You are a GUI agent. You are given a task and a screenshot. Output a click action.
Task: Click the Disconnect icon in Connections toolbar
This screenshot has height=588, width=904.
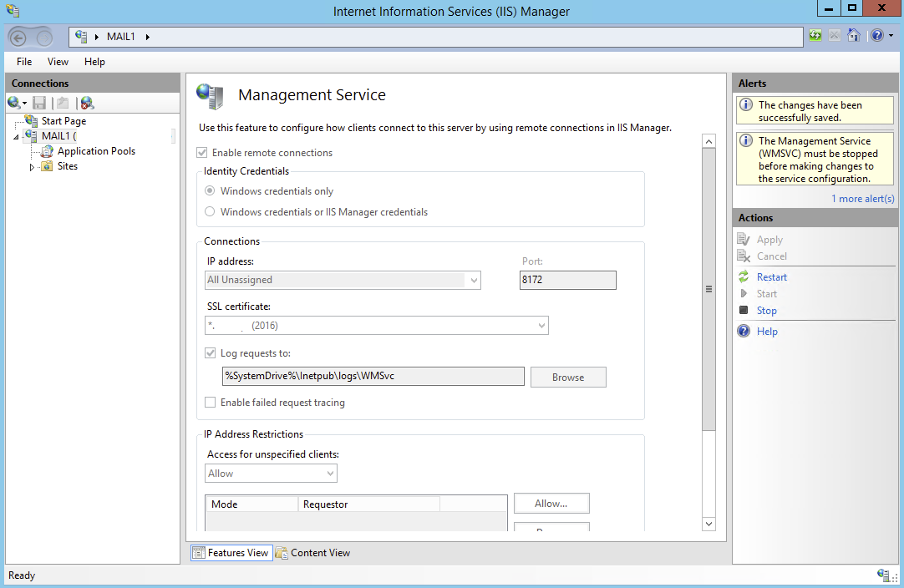pos(86,102)
